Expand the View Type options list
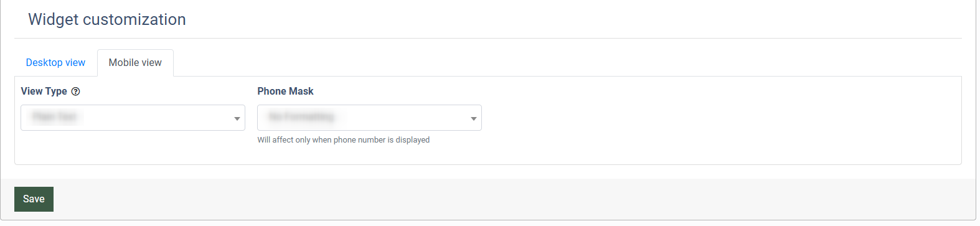The height and width of the screenshot is (226, 980). (133, 118)
